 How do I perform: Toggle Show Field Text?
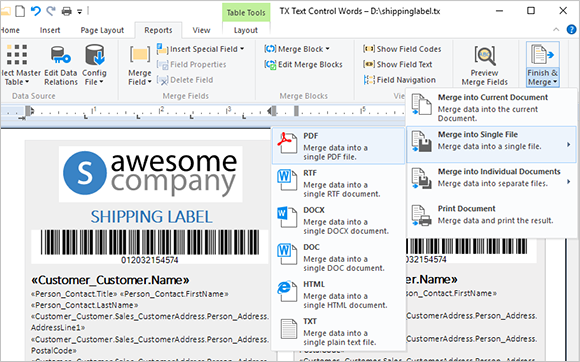tap(398, 64)
